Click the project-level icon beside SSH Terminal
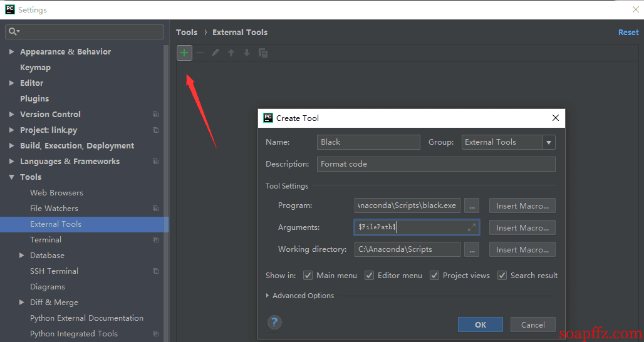 (155, 271)
